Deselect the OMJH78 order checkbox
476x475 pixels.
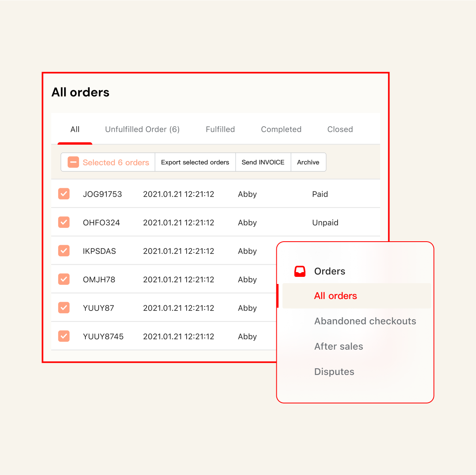click(x=64, y=279)
